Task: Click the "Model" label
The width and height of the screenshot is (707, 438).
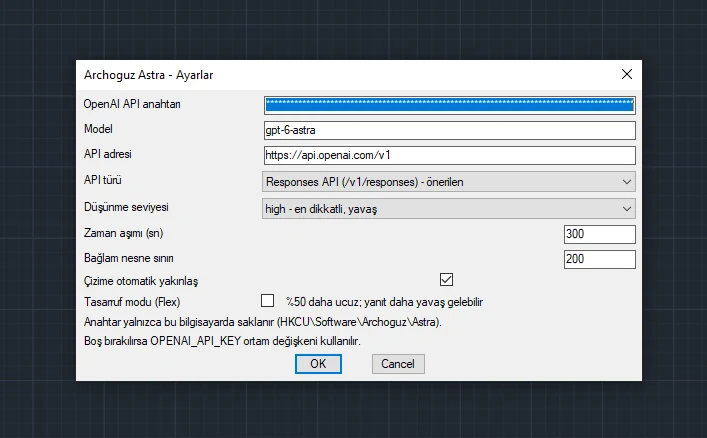Action: (98, 129)
